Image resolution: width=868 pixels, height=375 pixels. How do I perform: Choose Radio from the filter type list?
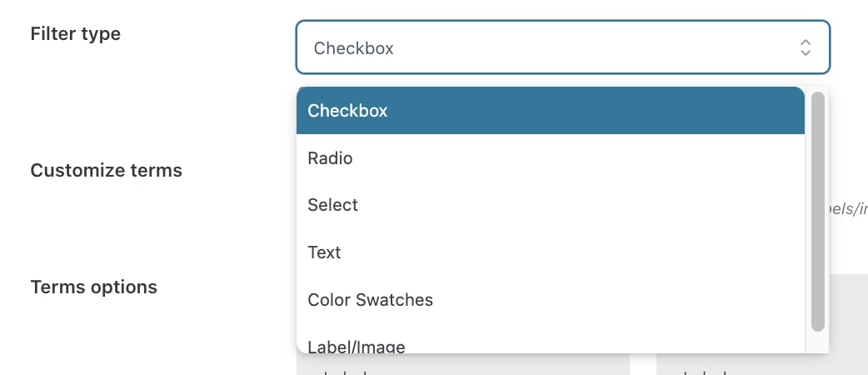pos(331,157)
